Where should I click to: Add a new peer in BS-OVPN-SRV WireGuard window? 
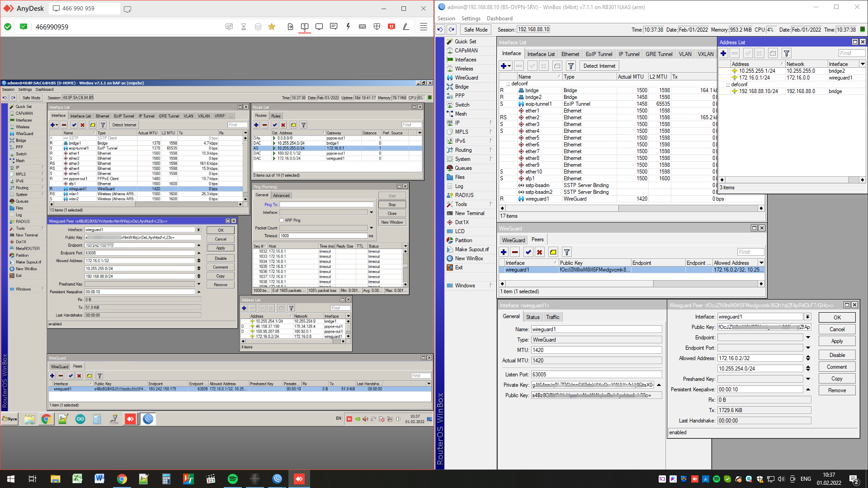[x=504, y=252]
